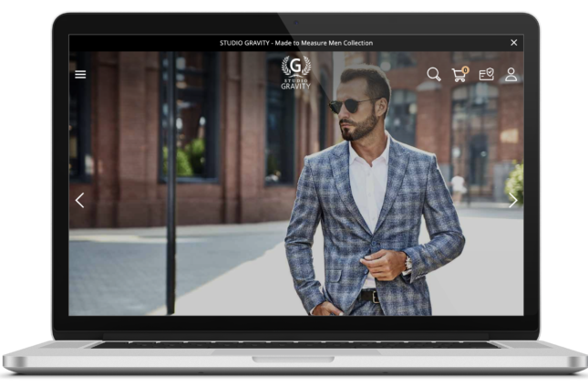
Task: Go to next slide arrow
Action: pos(513,201)
